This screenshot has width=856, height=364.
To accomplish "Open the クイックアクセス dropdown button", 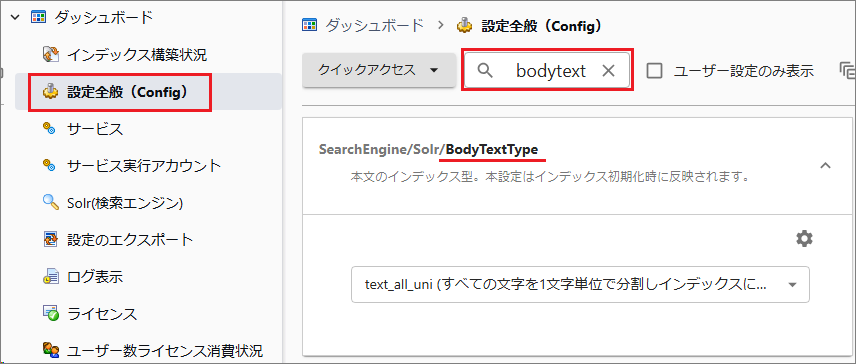I will 379,70.
